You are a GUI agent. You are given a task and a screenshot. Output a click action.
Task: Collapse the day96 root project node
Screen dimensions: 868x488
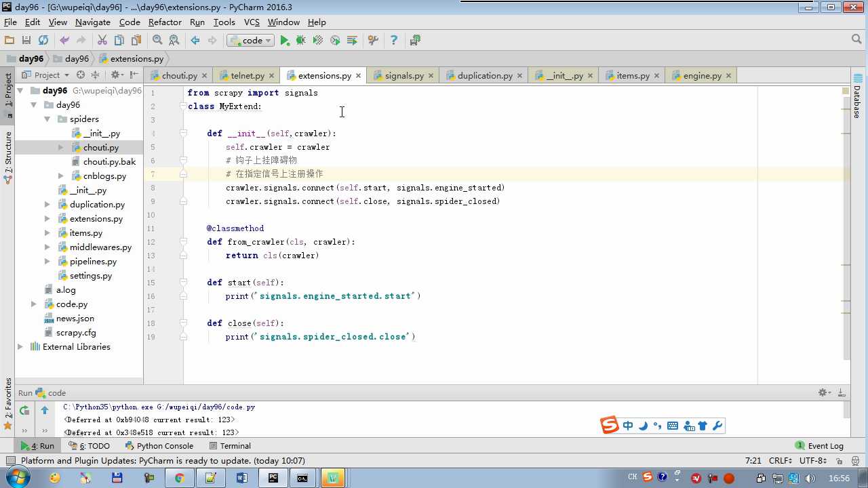[20, 91]
